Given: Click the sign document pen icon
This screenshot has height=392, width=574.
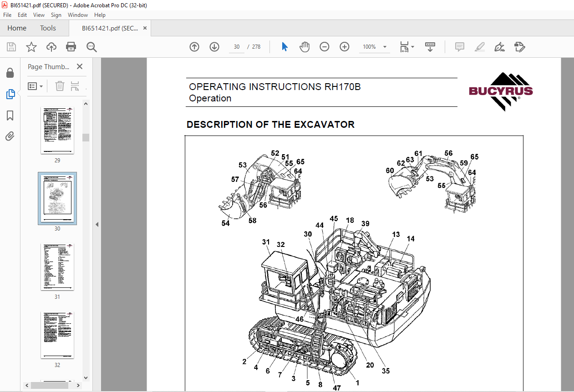Looking at the screenshot, I should (x=499, y=47).
